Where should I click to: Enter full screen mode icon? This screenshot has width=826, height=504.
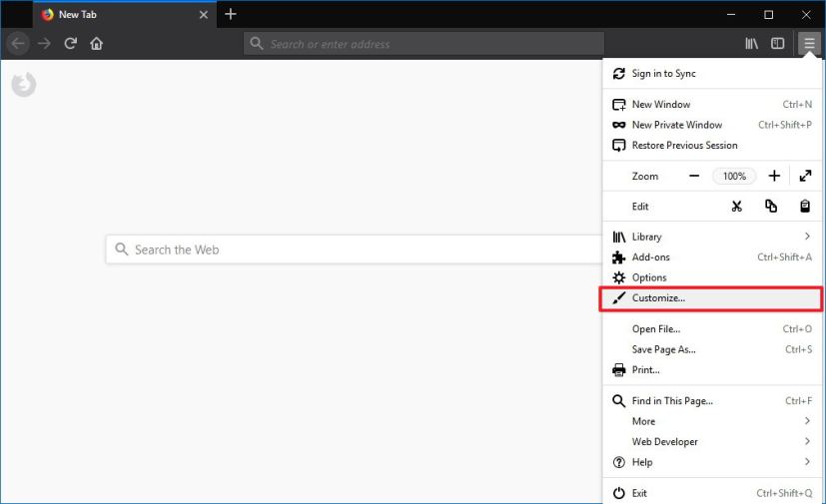[805, 176]
